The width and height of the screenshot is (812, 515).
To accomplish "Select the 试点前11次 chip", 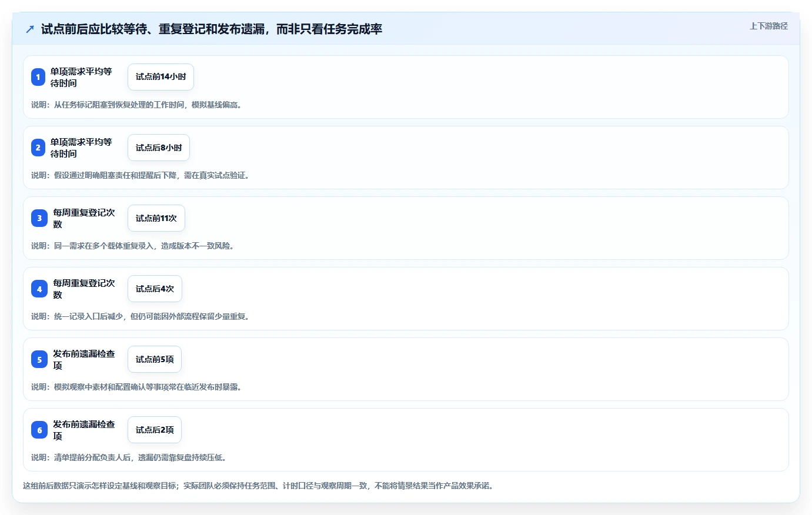I will 156,218.
